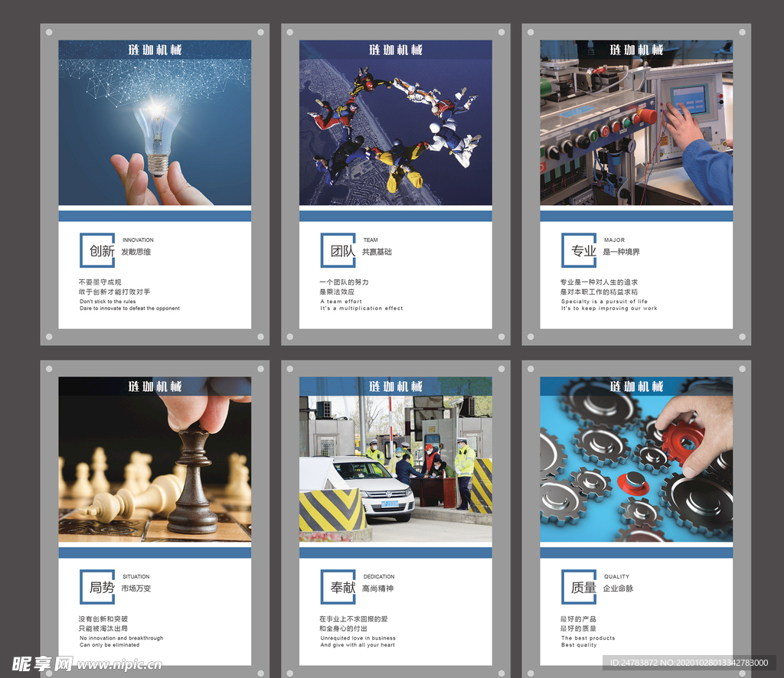Select the gears photo on the 质量 poster
This screenshot has height=678, width=784.
[636, 459]
